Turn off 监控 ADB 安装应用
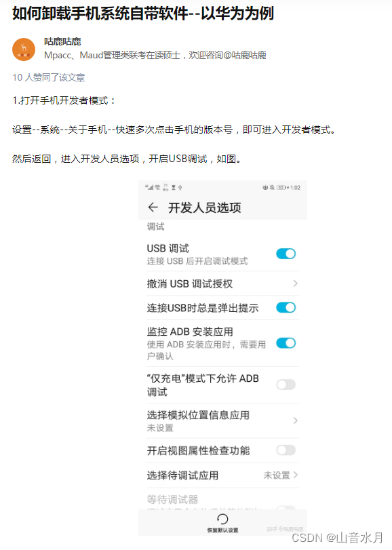392x550 pixels. click(x=286, y=344)
